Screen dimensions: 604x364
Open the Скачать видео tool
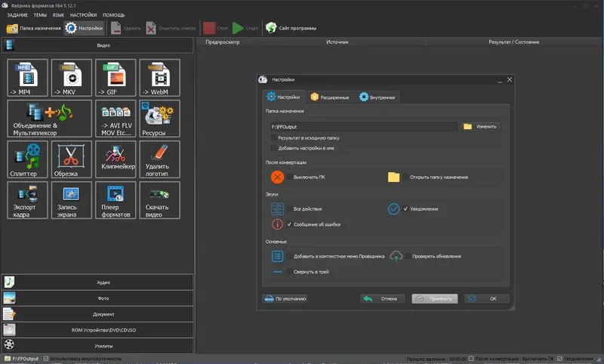point(159,200)
